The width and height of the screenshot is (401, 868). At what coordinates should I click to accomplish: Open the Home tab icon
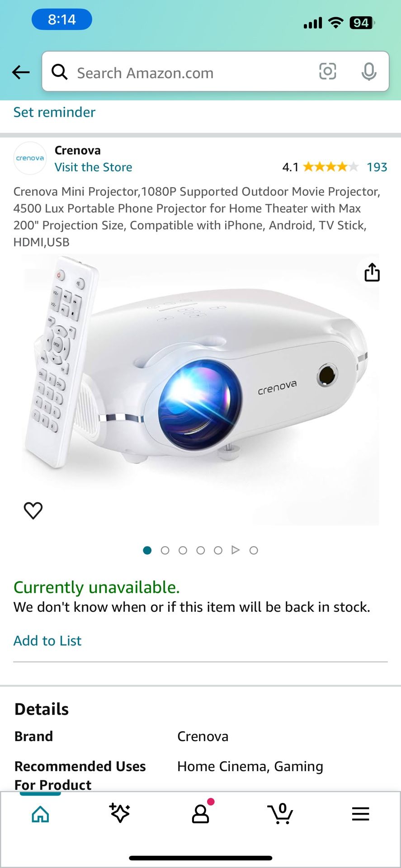(40, 814)
